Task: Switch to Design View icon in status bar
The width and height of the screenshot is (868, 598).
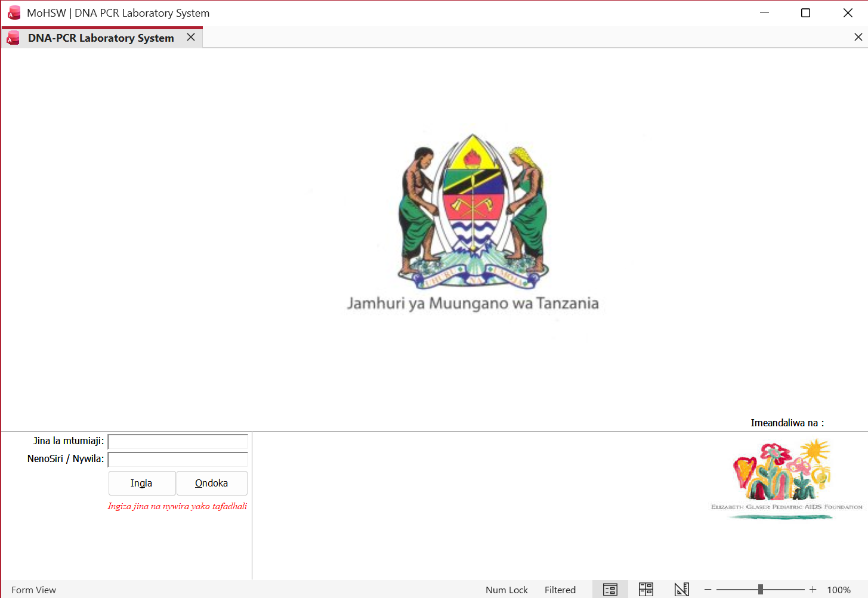Action: tap(682, 590)
